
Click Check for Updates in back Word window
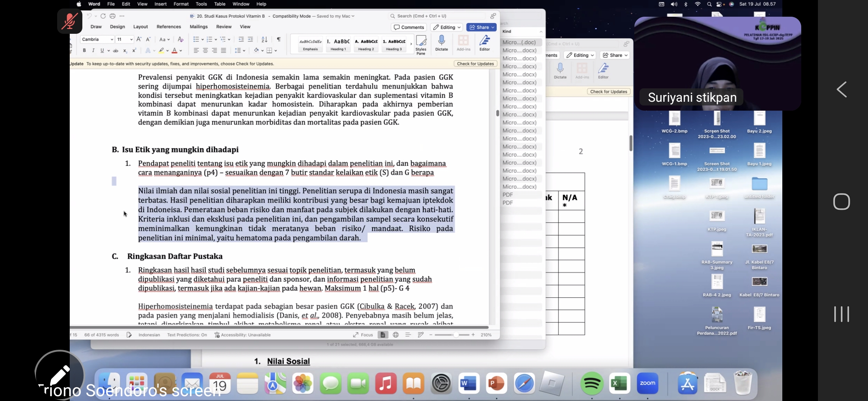pyautogui.click(x=608, y=92)
